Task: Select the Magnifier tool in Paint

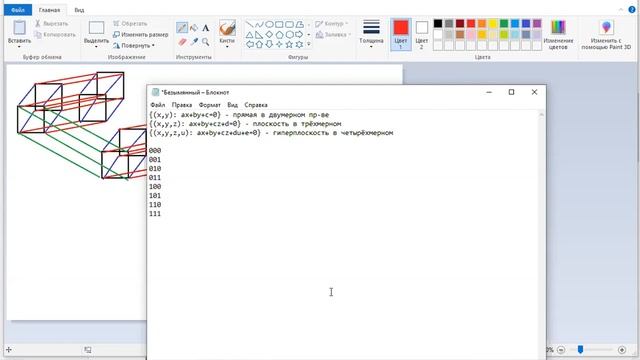Action: tap(206, 42)
